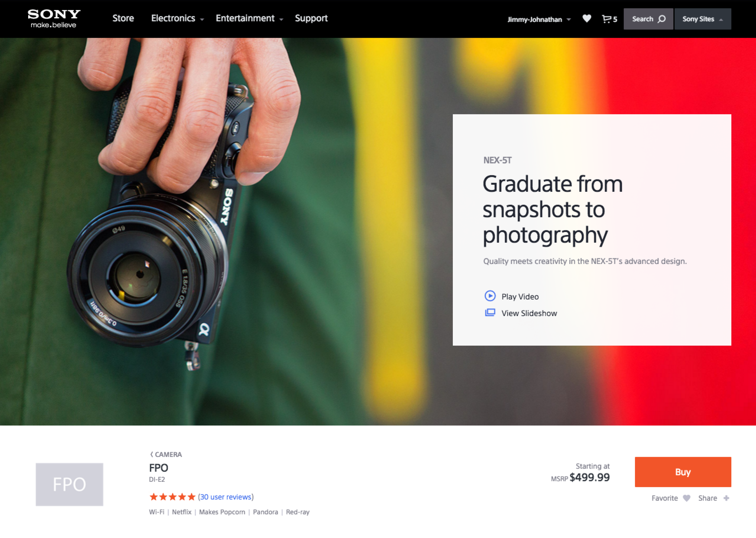This screenshot has height=538, width=756.
Task: Click the Play Video circle icon
Action: [x=490, y=296]
